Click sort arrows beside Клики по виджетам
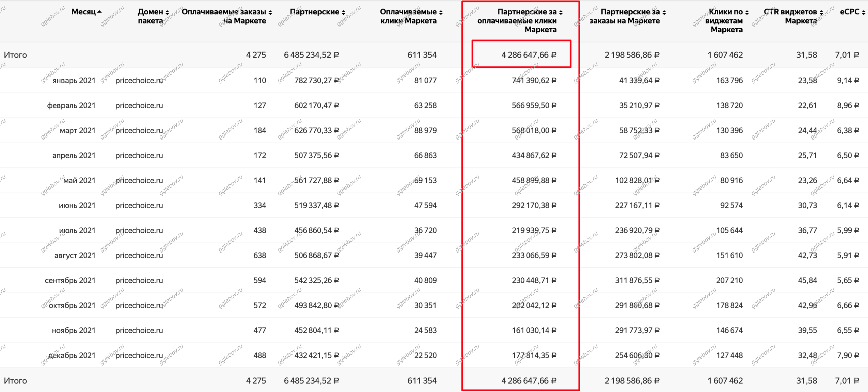Viewport: 868px width, 392px height. (x=747, y=12)
